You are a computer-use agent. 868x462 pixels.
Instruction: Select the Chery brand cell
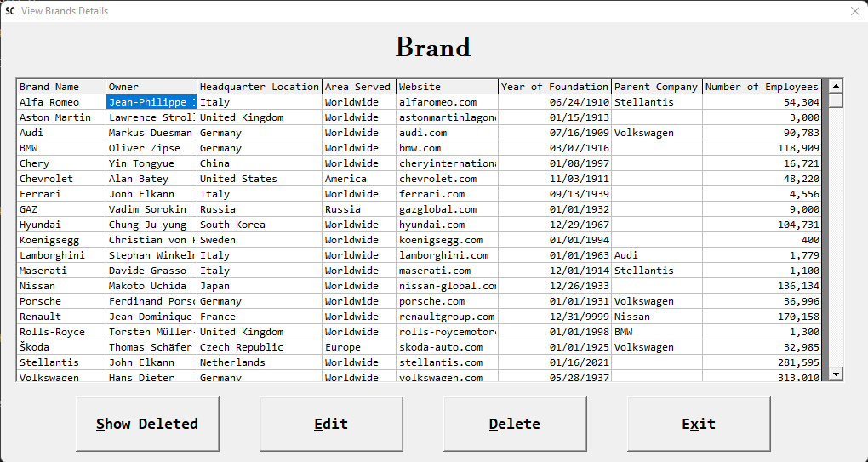pos(61,163)
